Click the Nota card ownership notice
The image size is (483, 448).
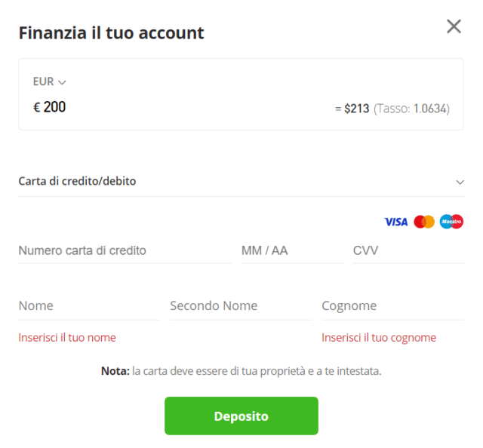241,371
